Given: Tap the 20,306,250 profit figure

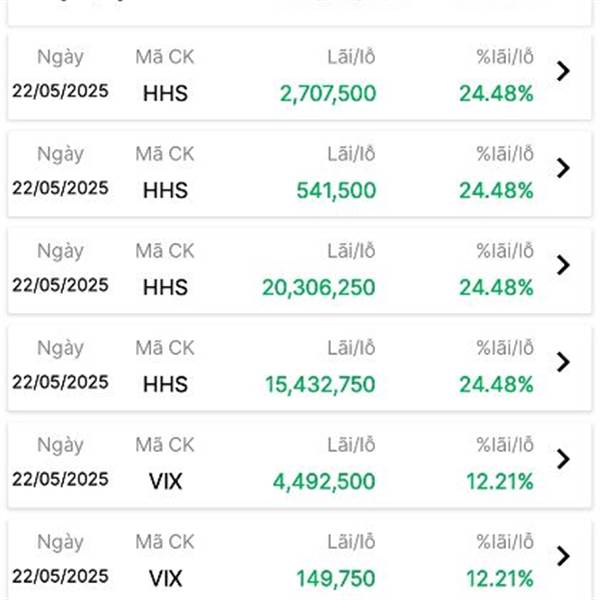Looking at the screenshot, I should pos(319,288).
